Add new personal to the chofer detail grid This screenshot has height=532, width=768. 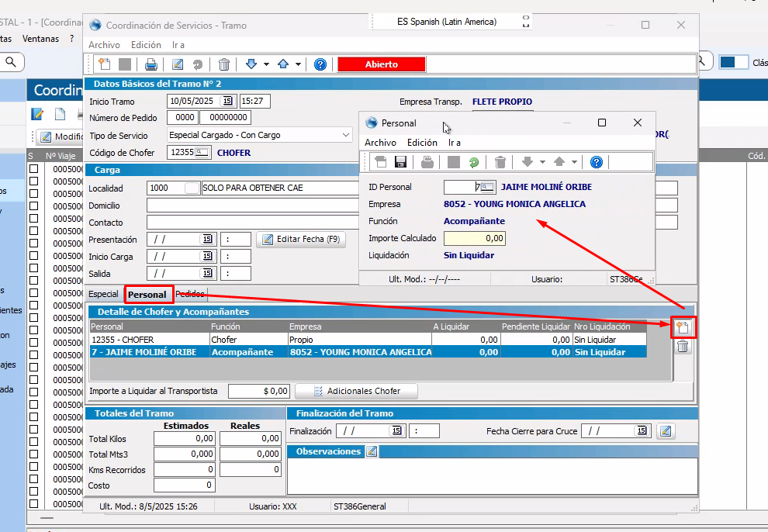coord(683,327)
